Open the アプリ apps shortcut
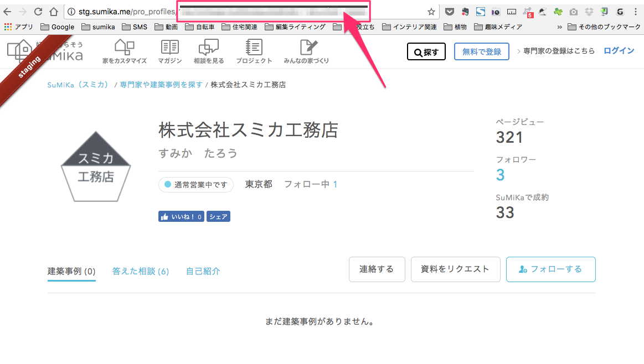The image size is (644, 364). [x=19, y=27]
